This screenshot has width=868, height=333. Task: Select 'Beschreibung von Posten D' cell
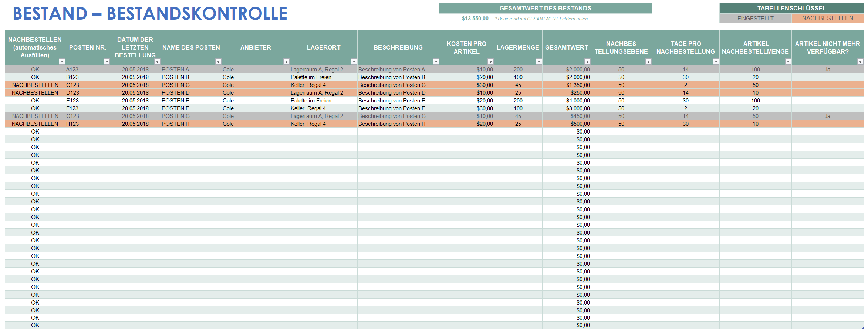coord(398,93)
